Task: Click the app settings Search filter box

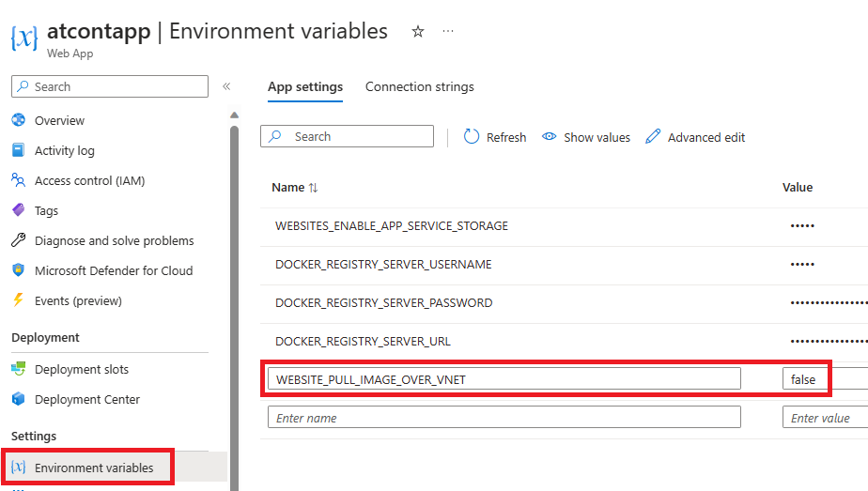Action: (347, 136)
